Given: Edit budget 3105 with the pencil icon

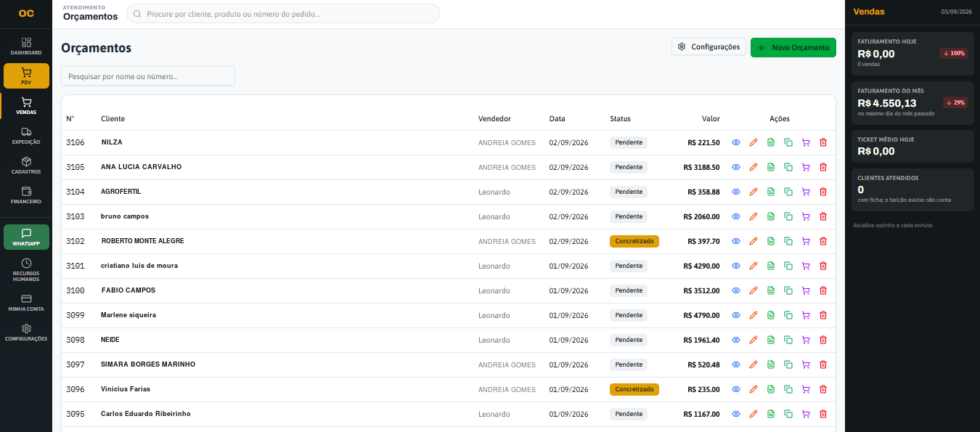Looking at the screenshot, I should pos(753,167).
